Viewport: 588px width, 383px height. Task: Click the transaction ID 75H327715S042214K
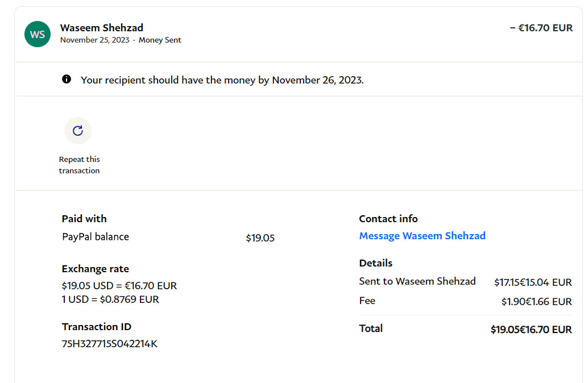[110, 344]
